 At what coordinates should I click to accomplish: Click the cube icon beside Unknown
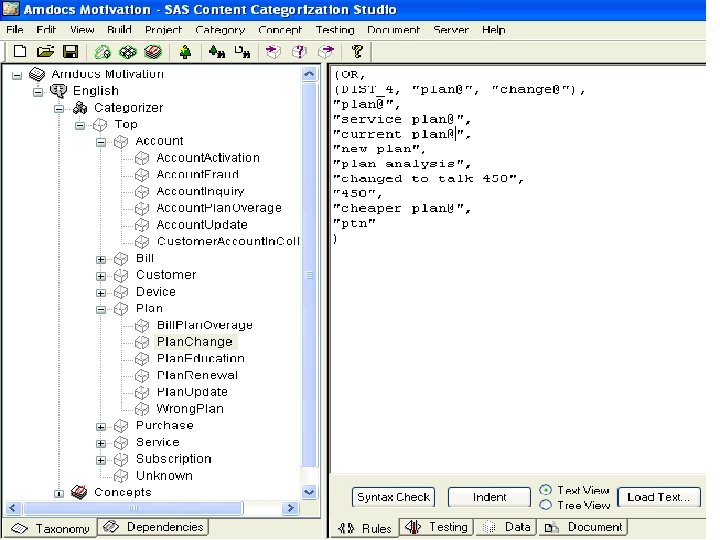pos(121,476)
